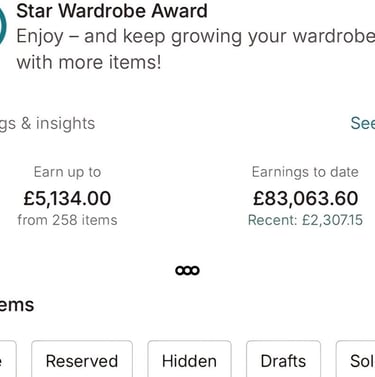The height and width of the screenshot is (377, 375).
Task: Select the cut-off filter chip left of Reserved
Action: pos(8,361)
